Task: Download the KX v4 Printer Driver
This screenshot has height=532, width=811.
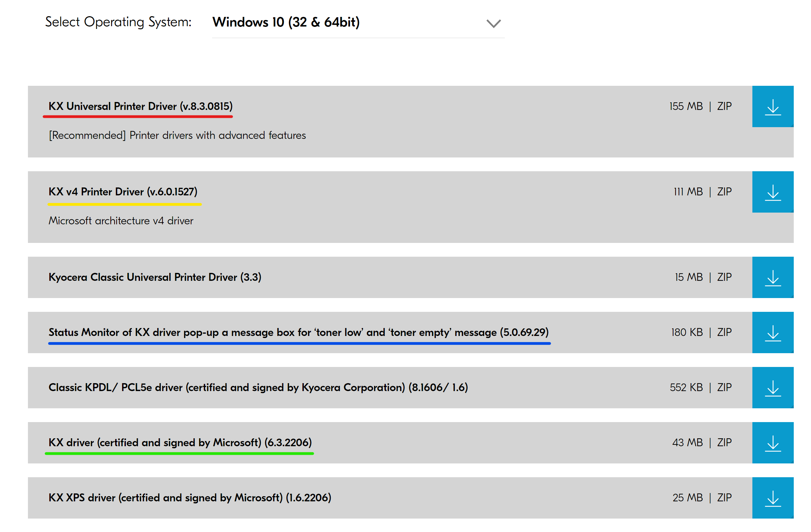Action: click(x=772, y=192)
